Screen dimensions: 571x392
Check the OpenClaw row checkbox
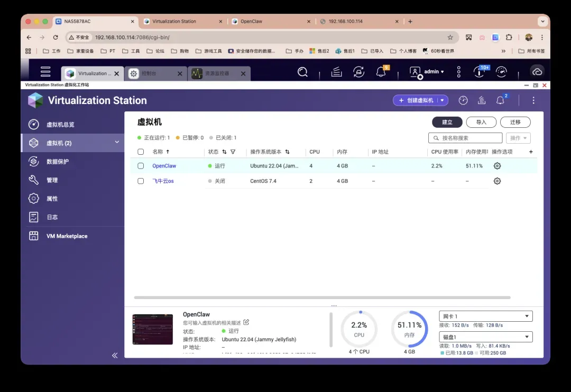(141, 166)
